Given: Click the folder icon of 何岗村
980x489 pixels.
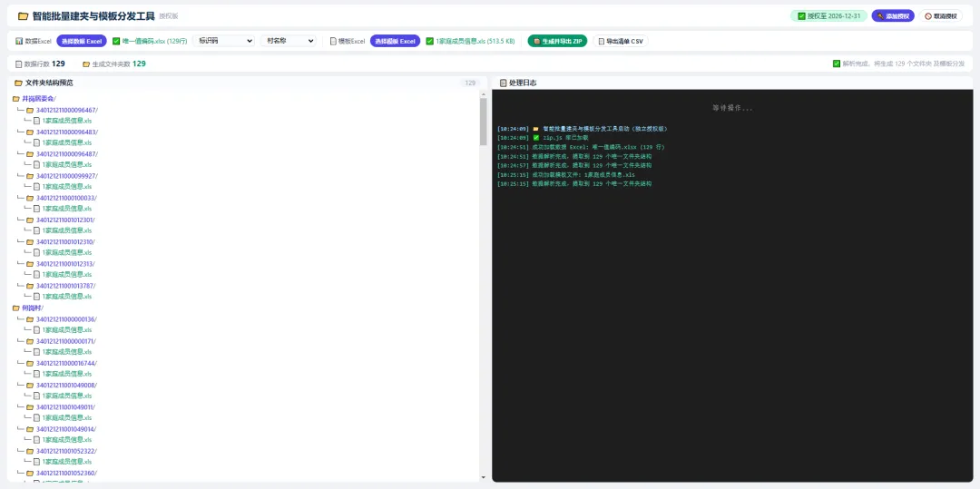Looking at the screenshot, I should click(16, 308).
